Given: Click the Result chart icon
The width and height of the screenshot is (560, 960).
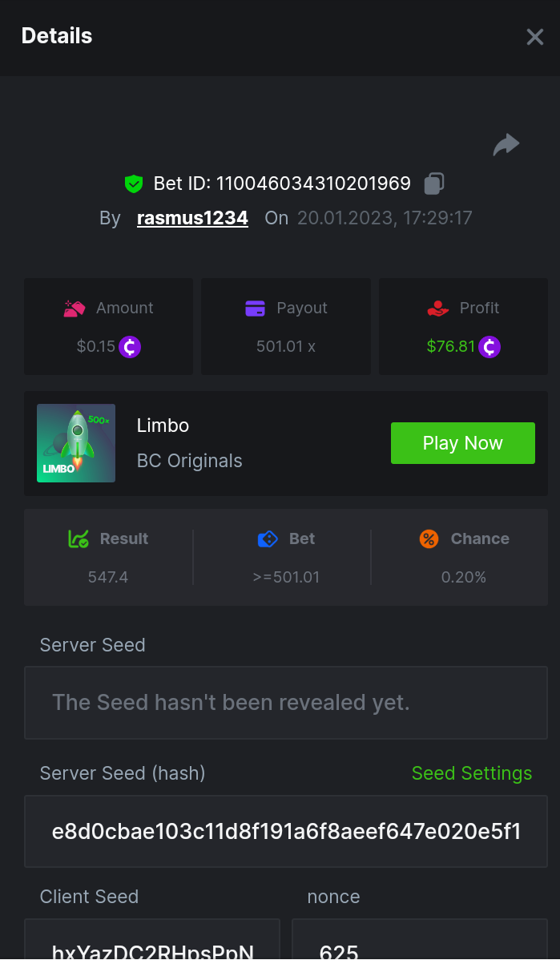Looking at the screenshot, I should click(x=79, y=538).
